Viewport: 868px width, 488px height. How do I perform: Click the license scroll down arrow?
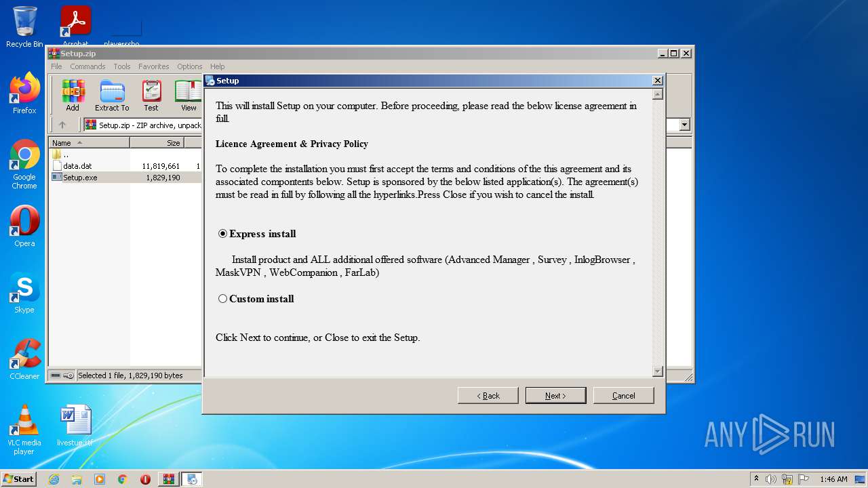pos(657,371)
